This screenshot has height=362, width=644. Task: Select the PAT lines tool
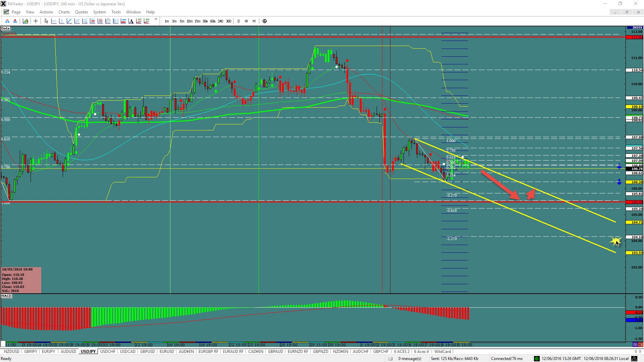coord(139,21)
